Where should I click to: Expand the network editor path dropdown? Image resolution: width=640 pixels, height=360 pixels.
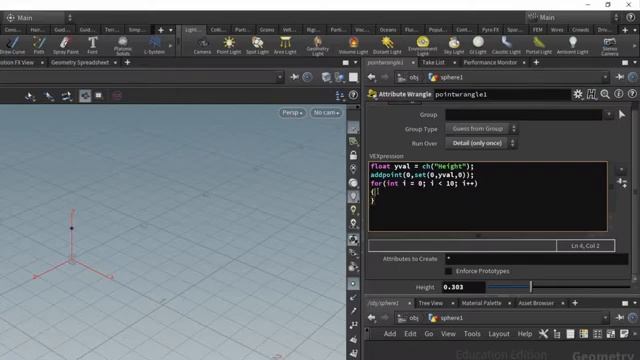(x=605, y=318)
